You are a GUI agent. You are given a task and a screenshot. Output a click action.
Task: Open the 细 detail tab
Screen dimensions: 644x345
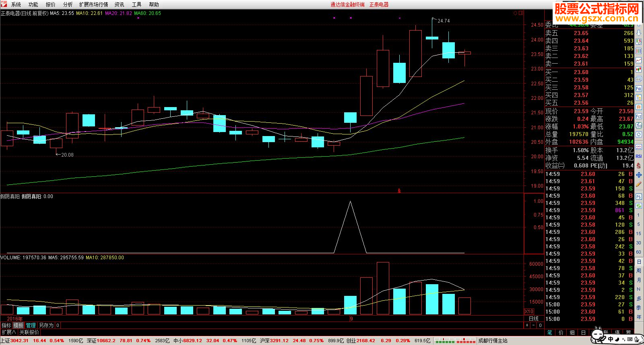(572, 333)
